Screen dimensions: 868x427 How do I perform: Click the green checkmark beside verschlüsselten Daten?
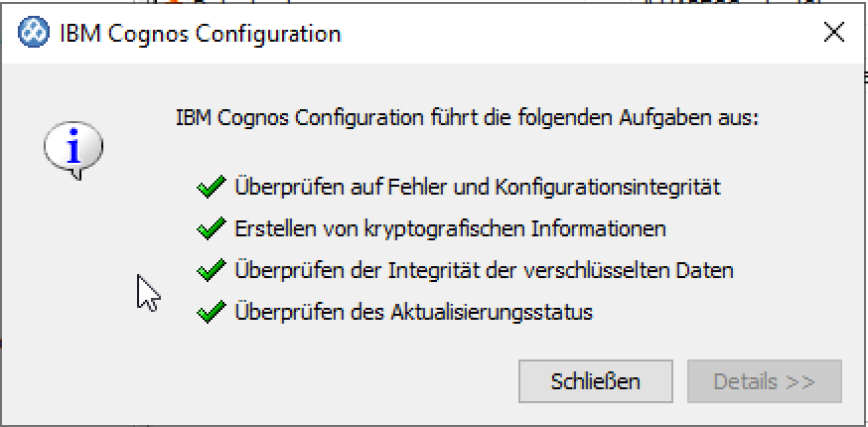pos(211,270)
